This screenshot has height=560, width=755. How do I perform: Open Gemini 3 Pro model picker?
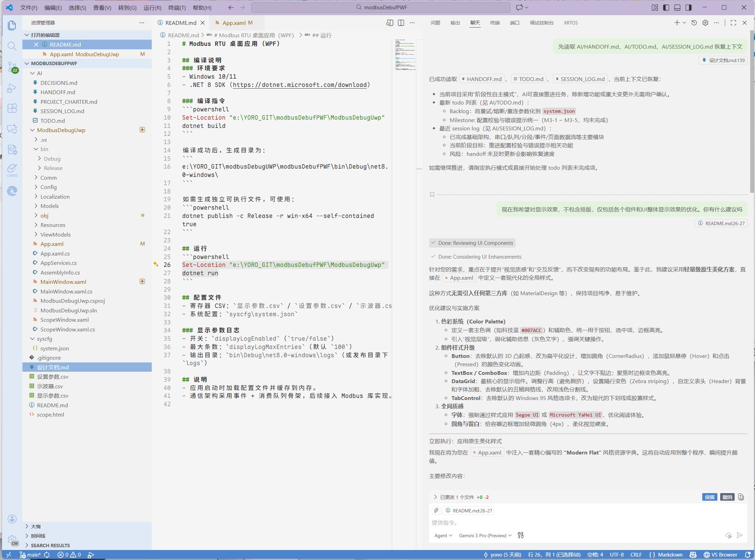pyautogui.click(x=485, y=536)
